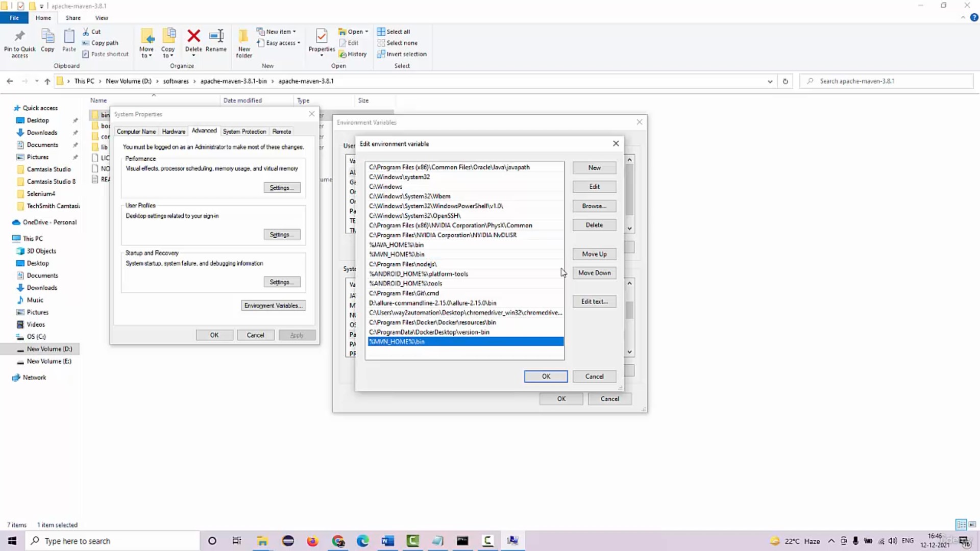Click Invert selection in the ribbon
The width and height of the screenshot is (980, 551).
click(402, 54)
